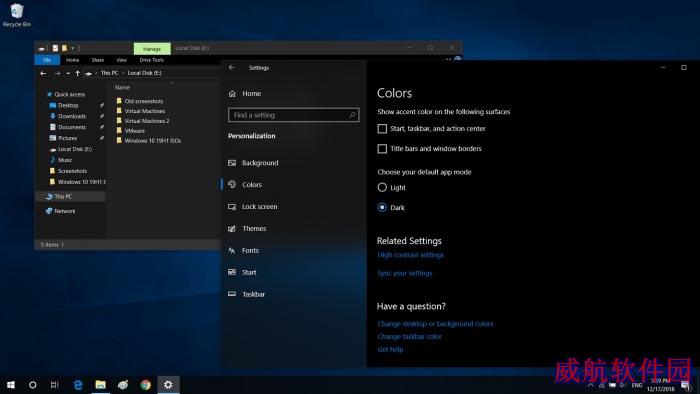Click the Start icon in Personalization list
700x394 pixels.
pos(232,272)
